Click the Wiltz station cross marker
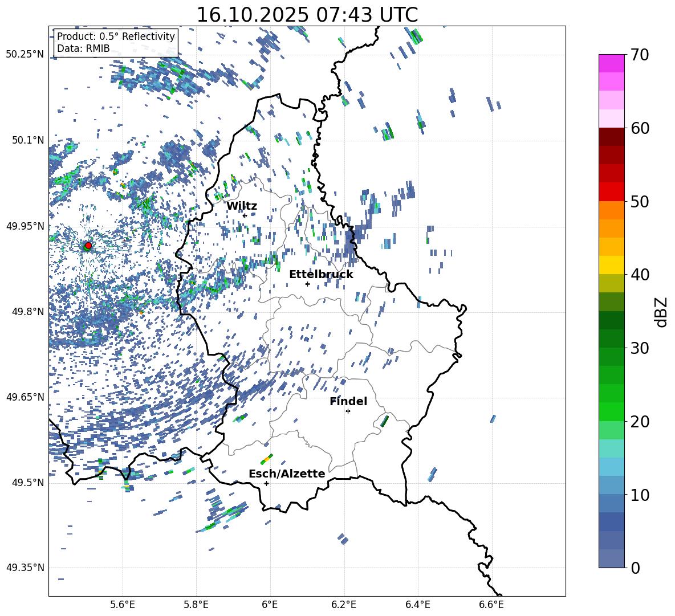Screen dimensions: 675x616 (x=245, y=215)
